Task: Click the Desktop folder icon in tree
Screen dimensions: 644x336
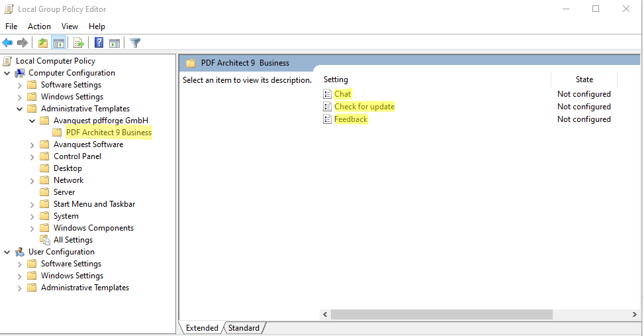Action: [x=44, y=168]
